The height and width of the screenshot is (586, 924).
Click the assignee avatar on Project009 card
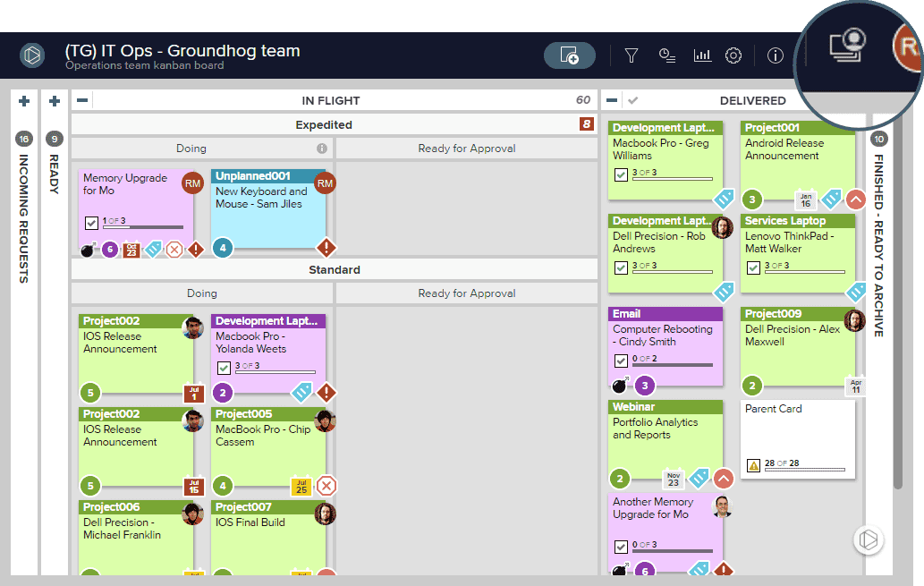point(854,320)
